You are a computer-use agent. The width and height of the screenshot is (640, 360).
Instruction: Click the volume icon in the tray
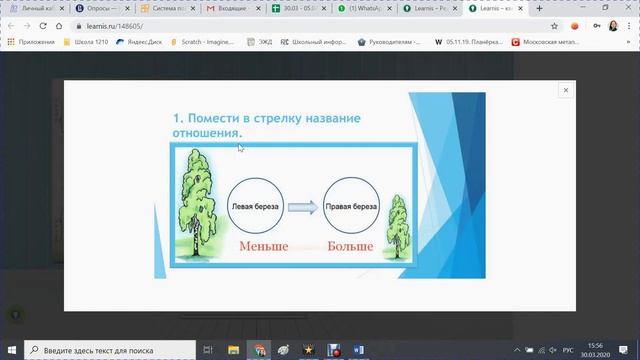click(553, 350)
